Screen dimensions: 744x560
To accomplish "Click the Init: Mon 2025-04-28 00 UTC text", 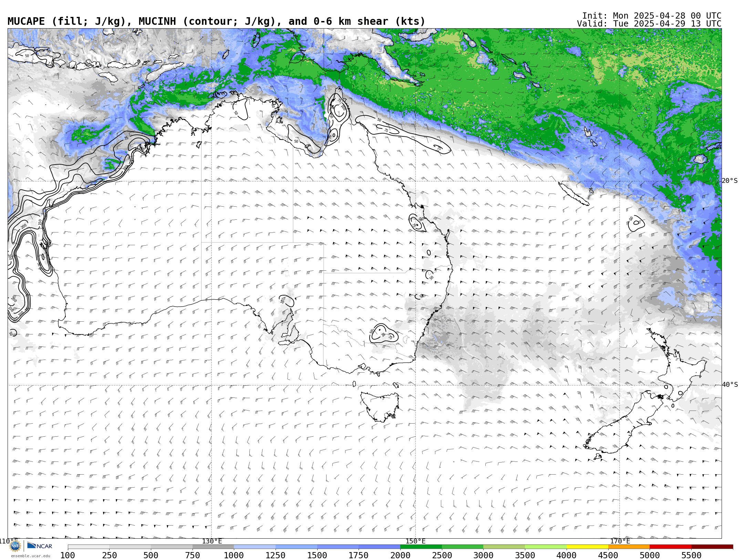I will coord(652,16).
